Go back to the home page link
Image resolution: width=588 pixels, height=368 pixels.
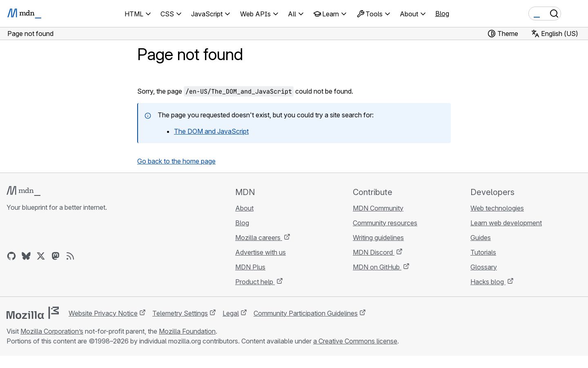click(176, 161)
